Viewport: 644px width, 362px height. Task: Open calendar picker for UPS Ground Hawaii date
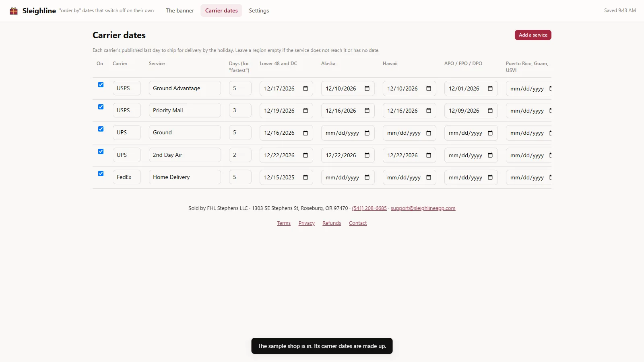pyautogui.click(x=429, y=133)
